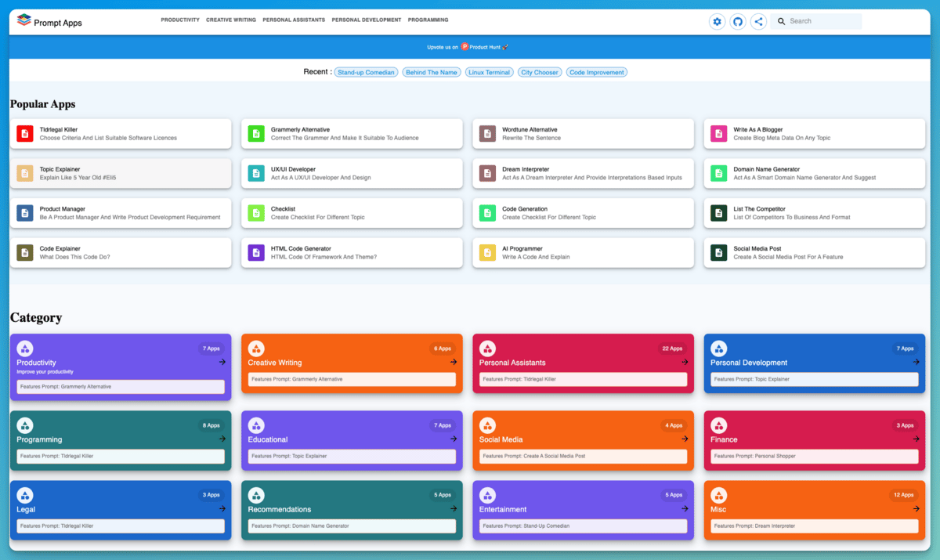Image resolution: width=940 pixels, height=560 pixels.
Task: Open the Personal Development nav item
Action: (367, 20)
